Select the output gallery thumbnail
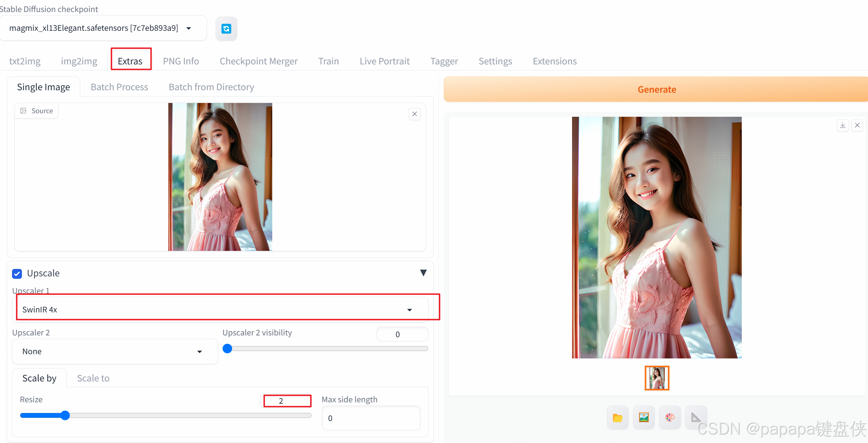Screen dimensions: 868x443 [657, 378]
